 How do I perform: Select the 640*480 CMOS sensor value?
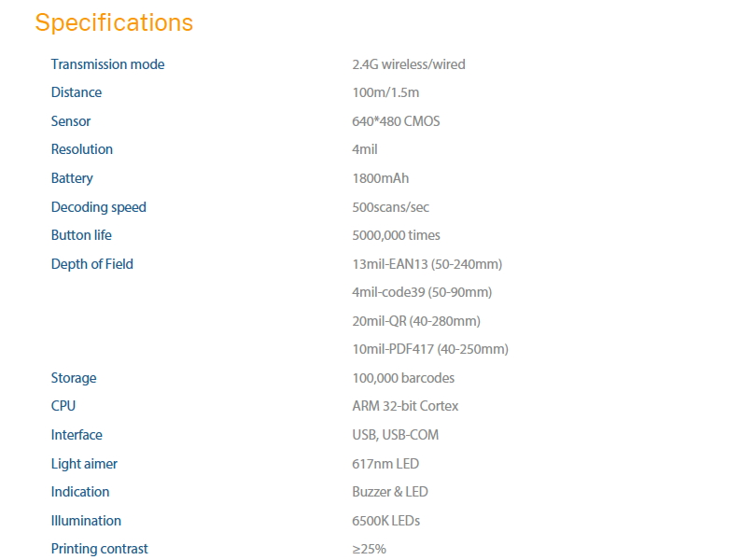point(396,121)
